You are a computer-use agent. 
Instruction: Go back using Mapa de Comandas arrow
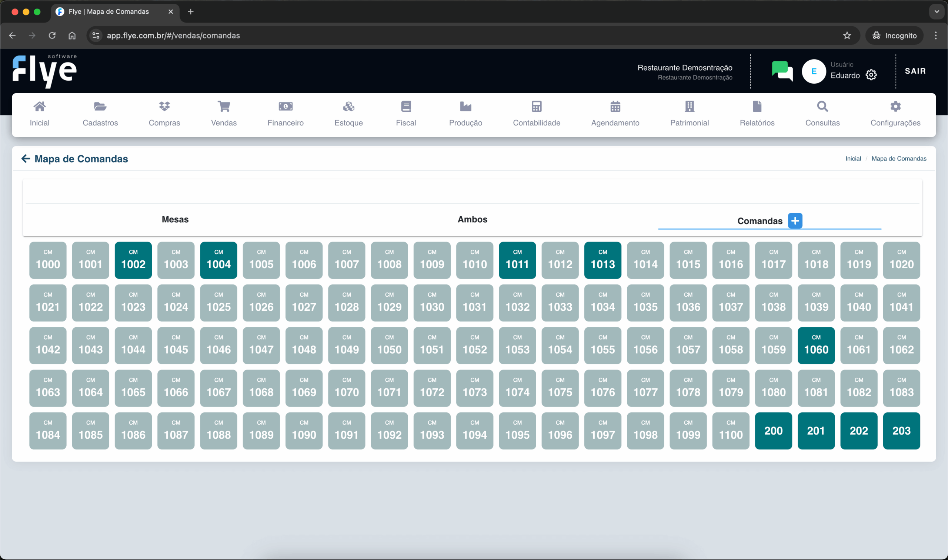click(x=26, y=159)
